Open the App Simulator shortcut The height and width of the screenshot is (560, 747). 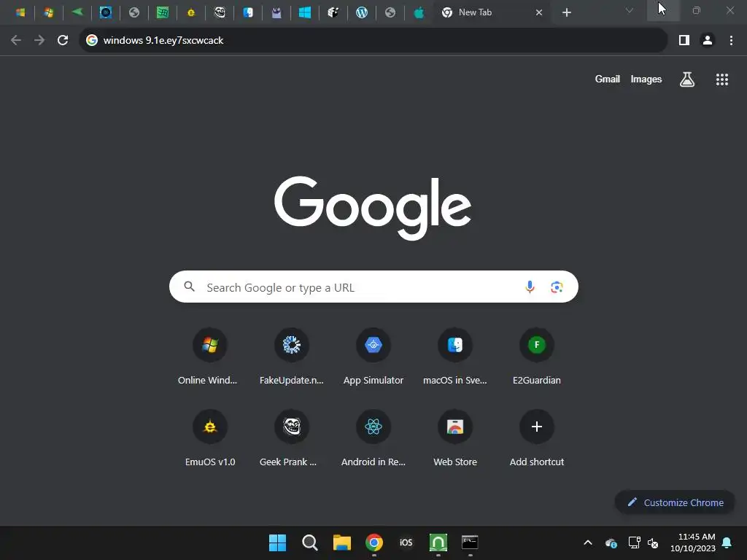click(x=373, y=357)
